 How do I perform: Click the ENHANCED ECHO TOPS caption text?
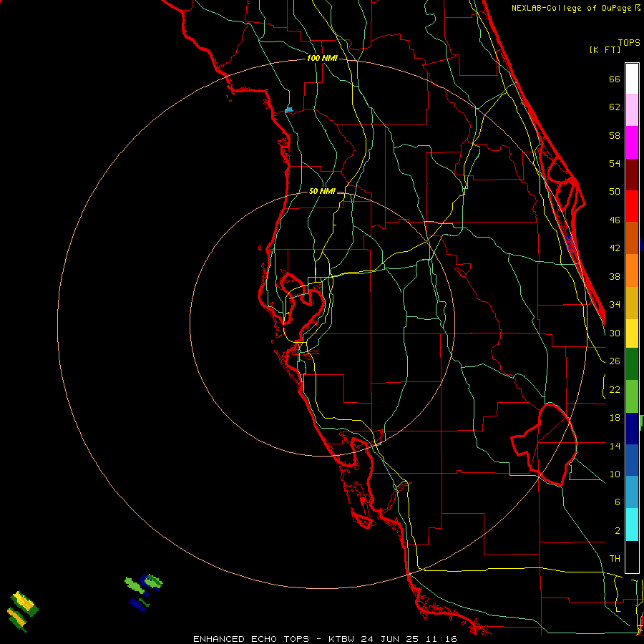point(251,639)
